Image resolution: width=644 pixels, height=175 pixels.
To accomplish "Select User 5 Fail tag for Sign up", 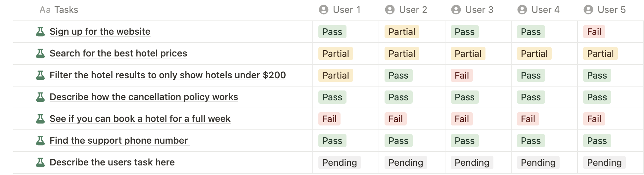I will tap(594, 32).
